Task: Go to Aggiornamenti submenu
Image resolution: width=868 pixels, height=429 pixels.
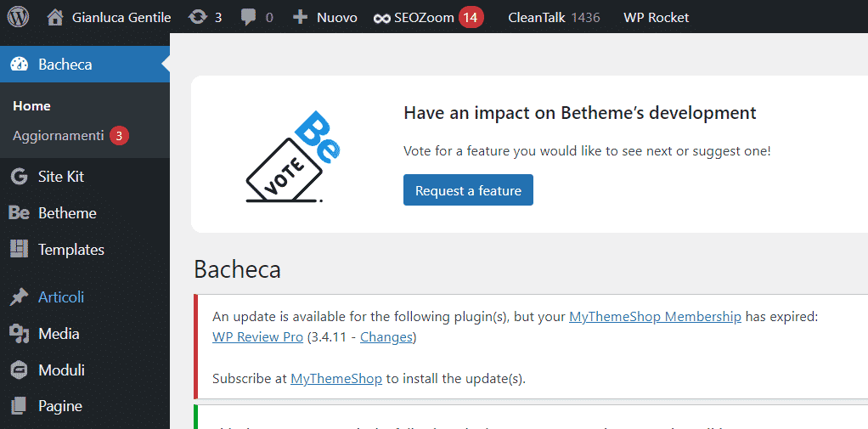Action: (58, 136)
